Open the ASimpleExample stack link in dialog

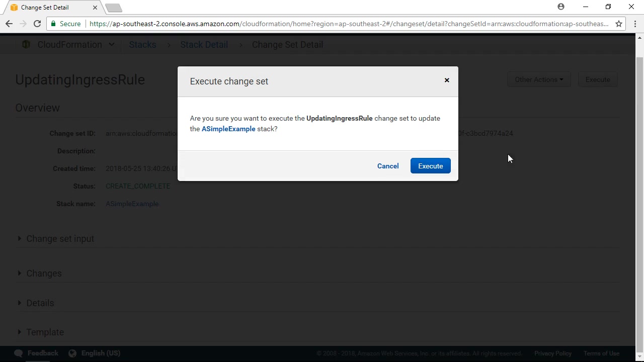point(228,129)
